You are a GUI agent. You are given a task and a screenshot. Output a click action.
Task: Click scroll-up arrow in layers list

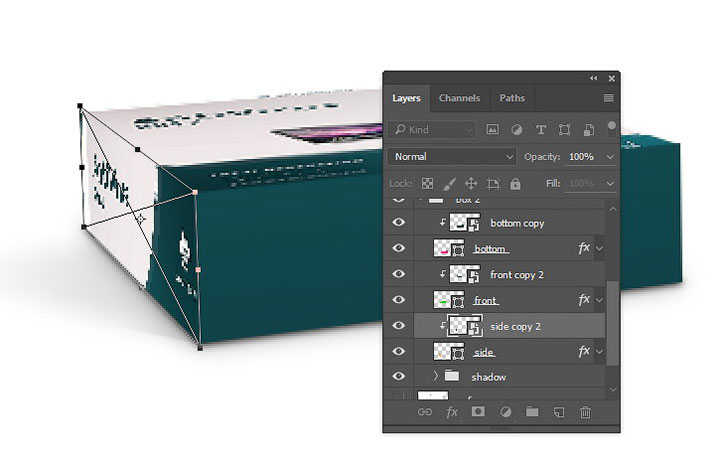point(613,209)
